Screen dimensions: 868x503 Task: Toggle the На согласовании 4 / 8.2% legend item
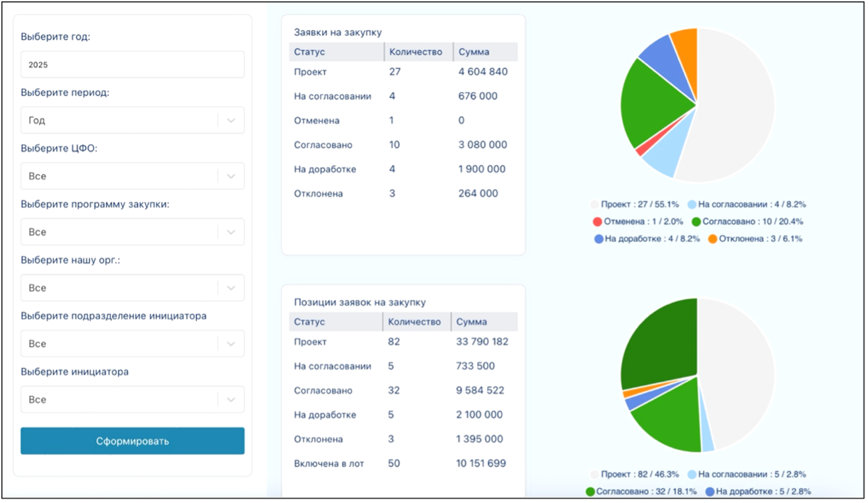(746, 205)
